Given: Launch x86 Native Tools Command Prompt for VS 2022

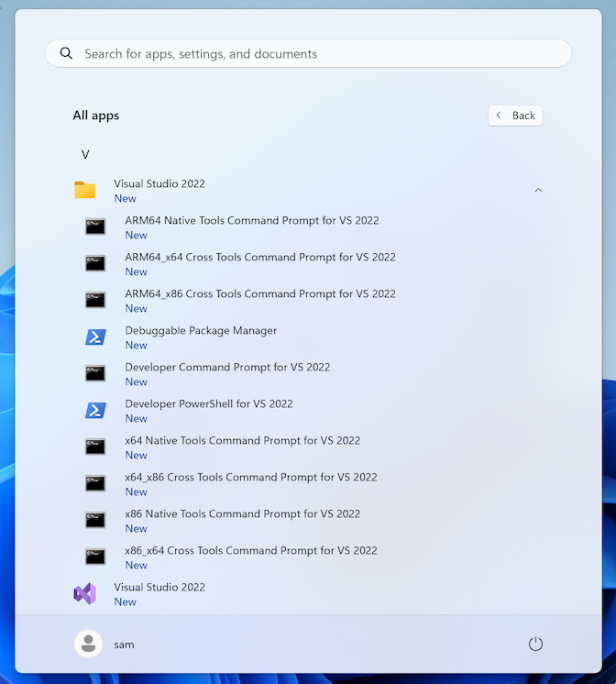Looking at the screenshot, I should (x=243, y=513).
